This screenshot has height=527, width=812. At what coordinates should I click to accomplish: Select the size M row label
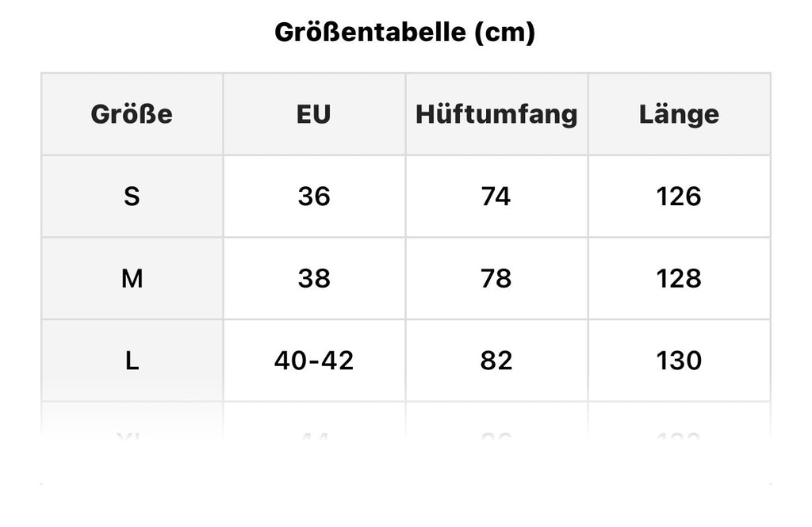point(132,279)
